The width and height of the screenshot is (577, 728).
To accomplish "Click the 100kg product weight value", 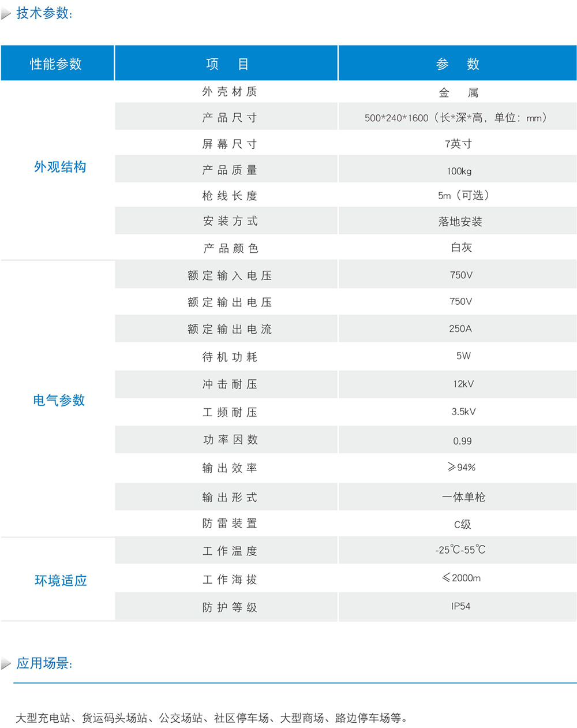I will click(x=459, y=171).
